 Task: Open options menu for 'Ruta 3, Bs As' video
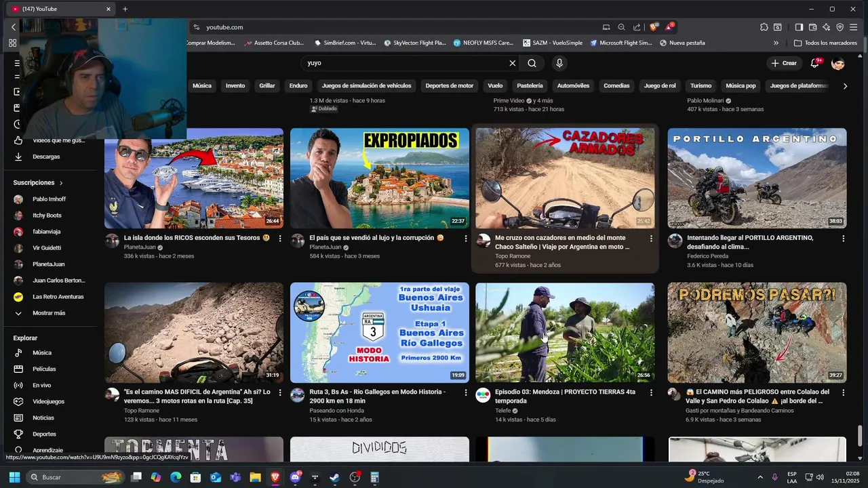pos(466,392)
